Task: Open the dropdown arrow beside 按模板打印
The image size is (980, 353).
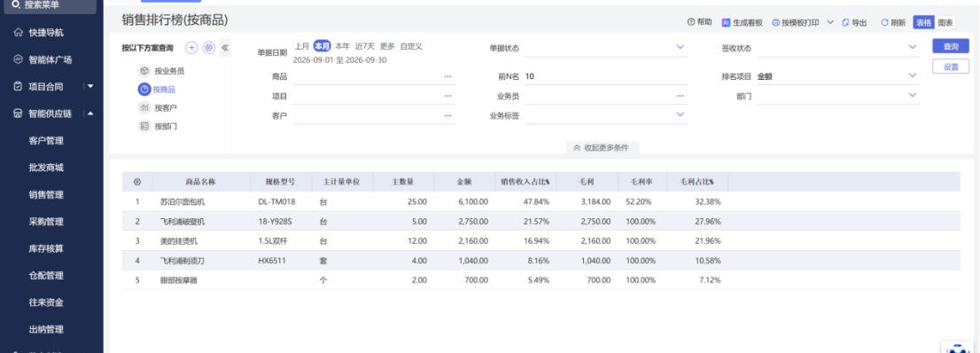Action: (x=830, y=22)
